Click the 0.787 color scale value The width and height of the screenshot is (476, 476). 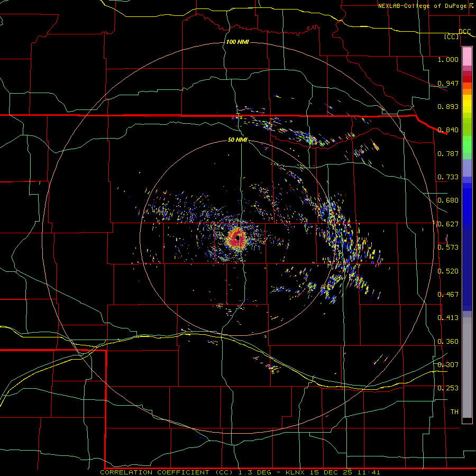448,153
